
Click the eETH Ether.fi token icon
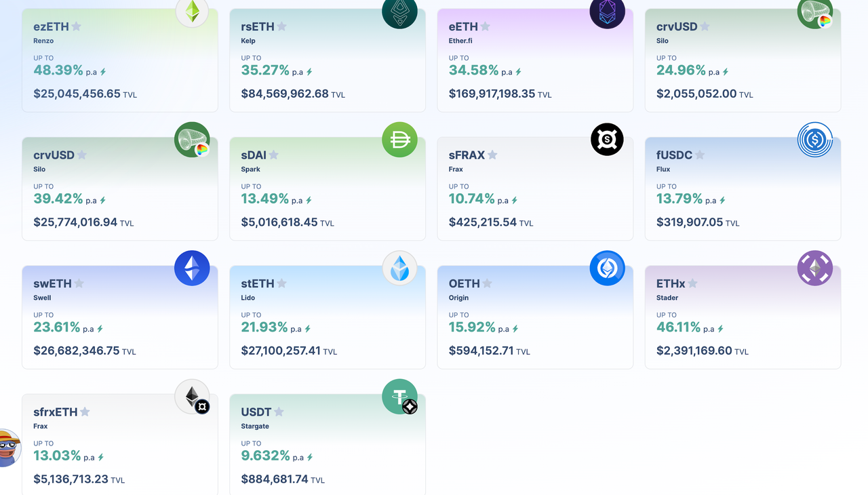point(608,11)
